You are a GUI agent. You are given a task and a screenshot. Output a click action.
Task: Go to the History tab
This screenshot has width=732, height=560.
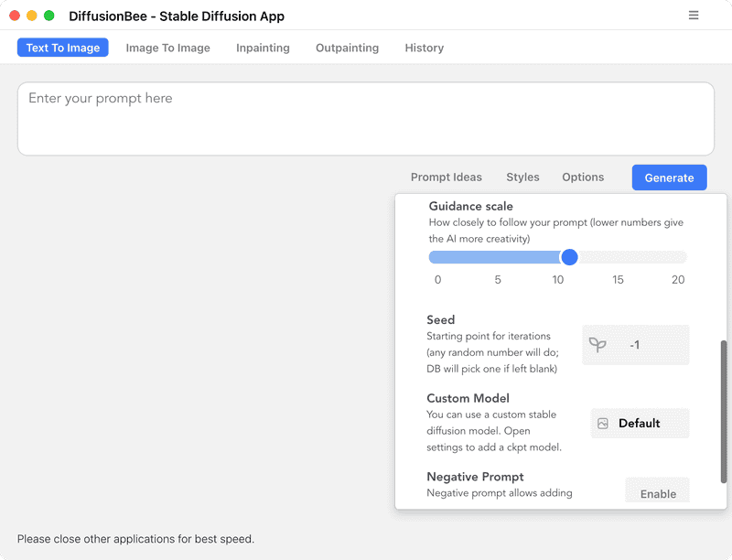point(425,48)
